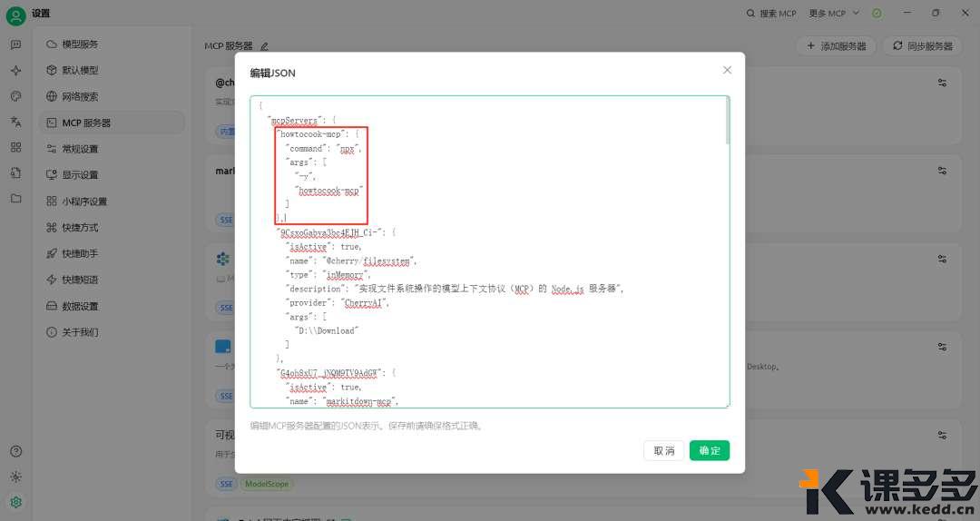Select 小程序设置 in settings menu
This screenshot has width=980, height=521.
pos(112,202)
